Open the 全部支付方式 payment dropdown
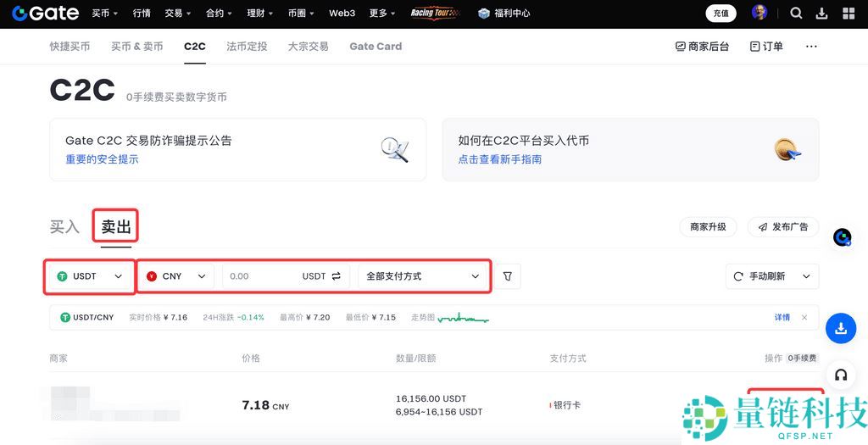This screenshot has height=445, width=868. point(422,275)
